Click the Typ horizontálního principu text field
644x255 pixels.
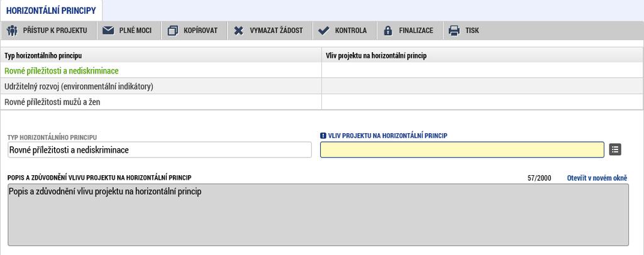pos(160,150)
